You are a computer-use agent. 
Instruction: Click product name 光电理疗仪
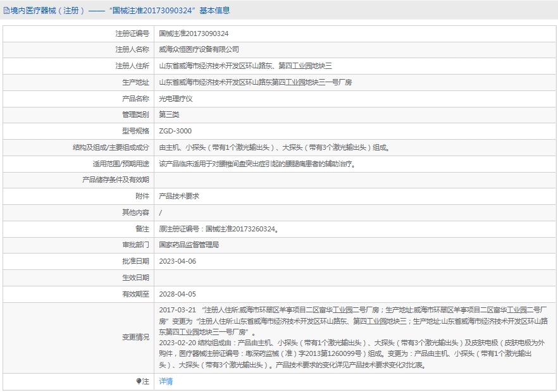[176, 99]
